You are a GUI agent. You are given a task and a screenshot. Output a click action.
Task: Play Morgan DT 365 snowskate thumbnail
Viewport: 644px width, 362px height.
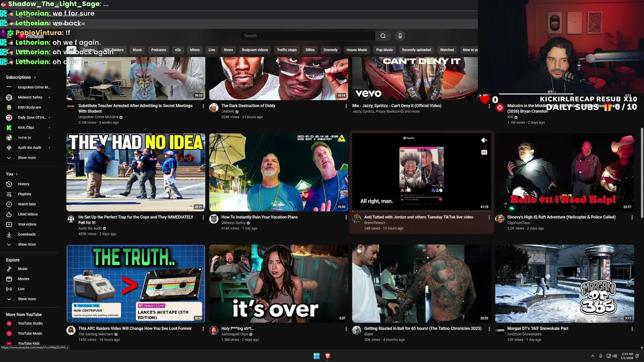tap(565, 284)
